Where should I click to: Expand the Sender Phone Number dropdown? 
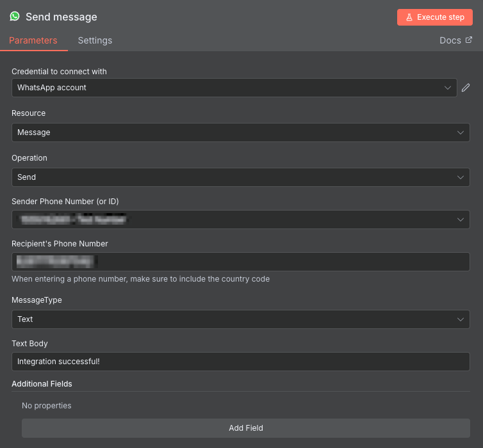click(x=240, y=220)
